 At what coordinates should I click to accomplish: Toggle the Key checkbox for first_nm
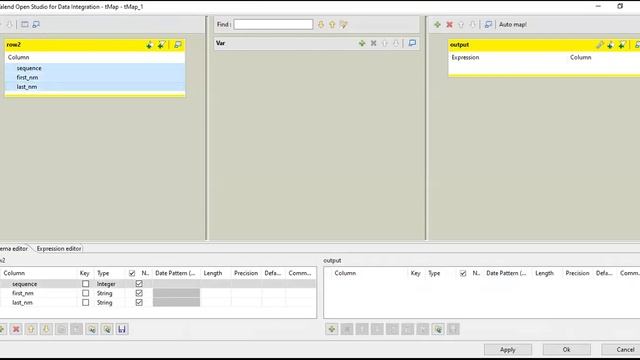(x=85, y=293)
